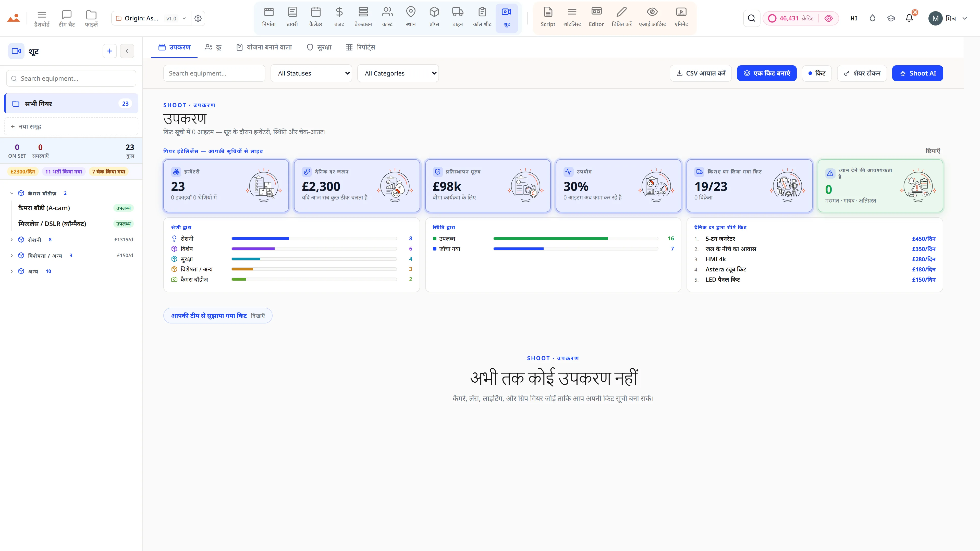Click the project settings gear icon
This screenshot has width=980, height=551.
[198, 18]
